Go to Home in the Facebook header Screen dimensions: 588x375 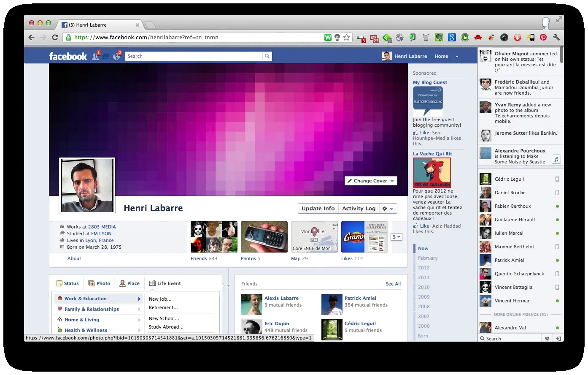point(441,56)
